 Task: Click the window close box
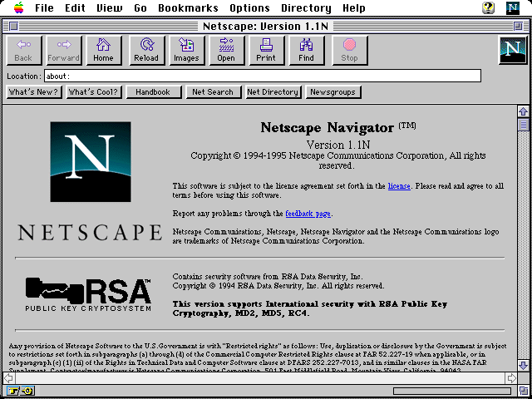[13, 26]
